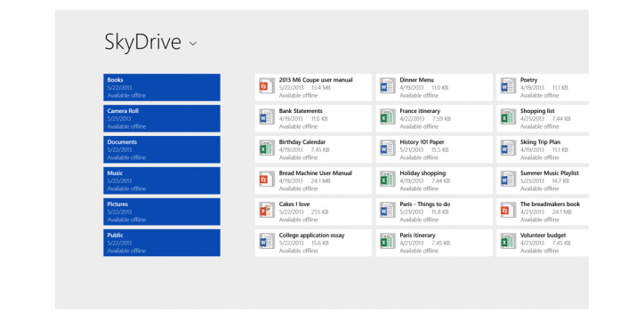Click the Word icon of History 101 Paper

coord(387,148)
